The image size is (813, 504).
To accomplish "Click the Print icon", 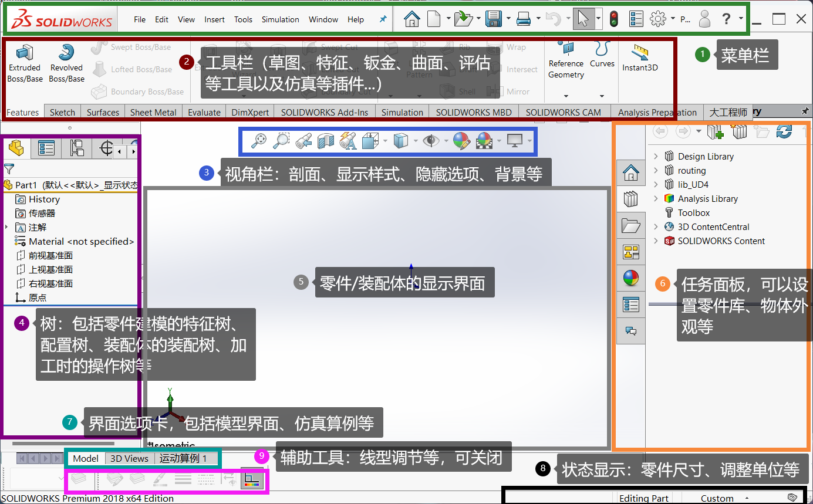I will click(524, 19).
